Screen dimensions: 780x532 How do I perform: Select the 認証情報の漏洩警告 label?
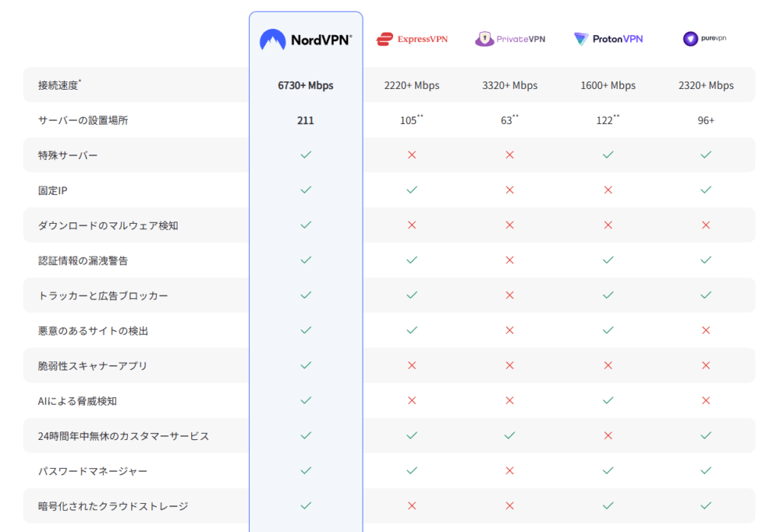pyautogui.click(x=83, y=260)
